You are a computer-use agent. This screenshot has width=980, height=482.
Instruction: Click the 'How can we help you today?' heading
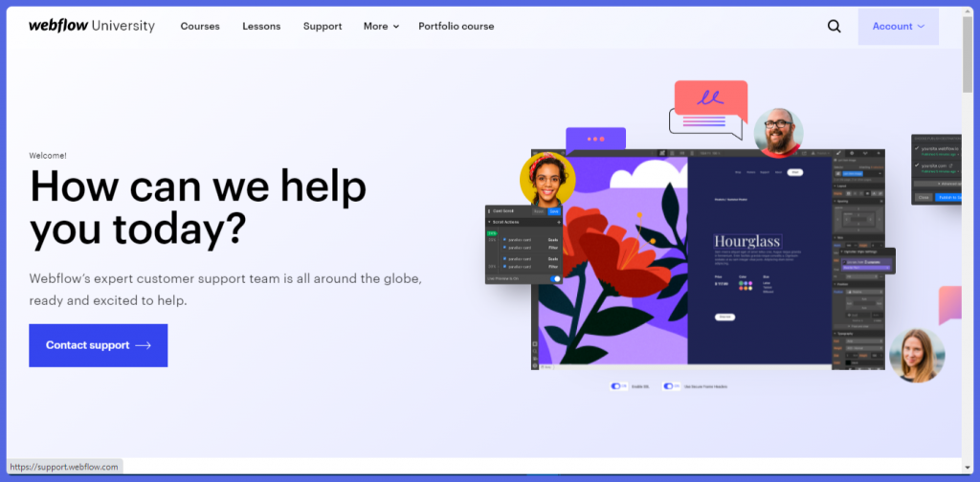click(x=198, y=208)
